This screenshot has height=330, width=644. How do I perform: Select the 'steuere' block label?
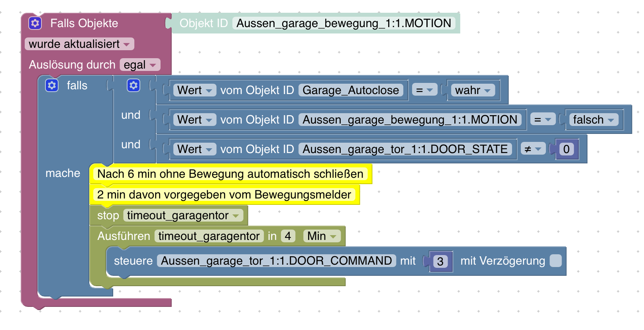click(133, 261)
